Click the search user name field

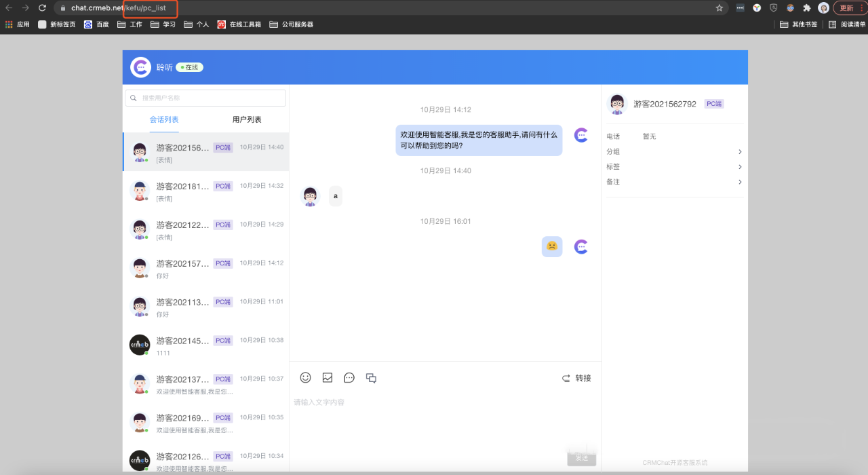tap(206, 98)
